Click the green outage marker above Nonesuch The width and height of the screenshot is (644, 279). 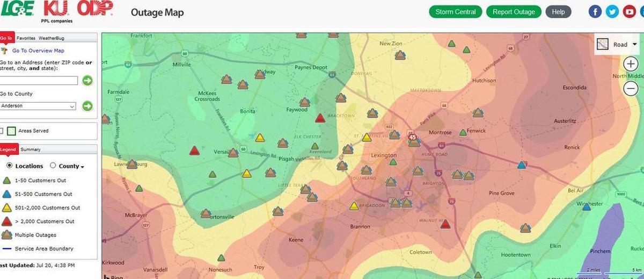tap(221, 258)
